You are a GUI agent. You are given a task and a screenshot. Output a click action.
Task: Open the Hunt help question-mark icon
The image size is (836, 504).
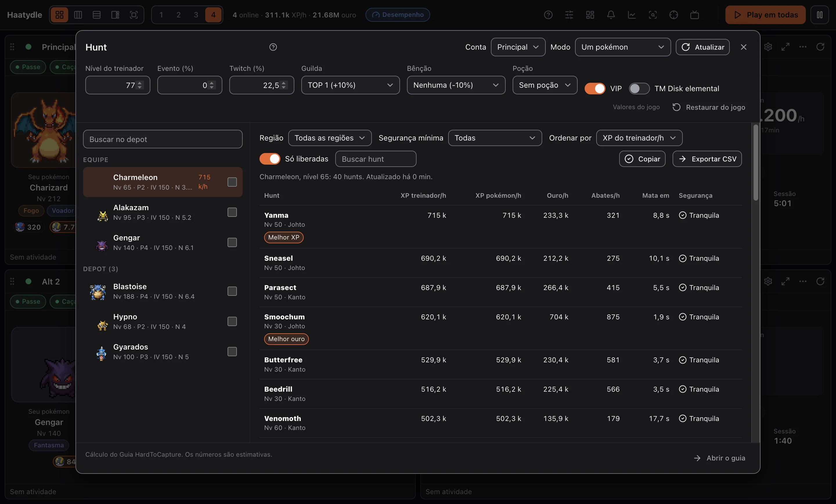273,47
